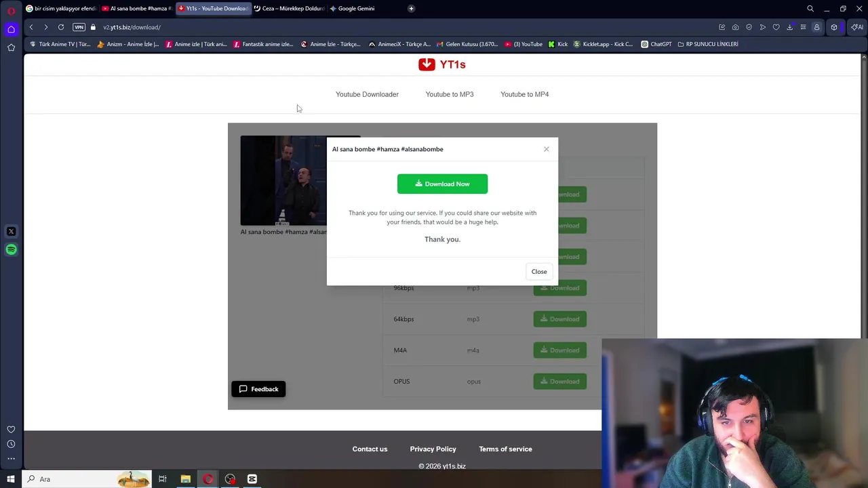Open a new tab with plus button
This screenshot has height=488, width=868.
[x=411, y=9]
